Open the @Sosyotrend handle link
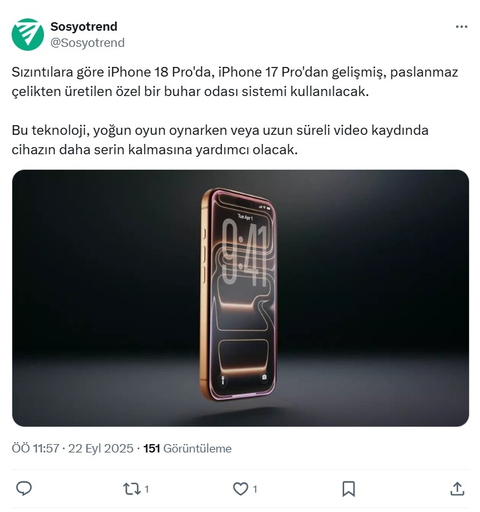 87,43
